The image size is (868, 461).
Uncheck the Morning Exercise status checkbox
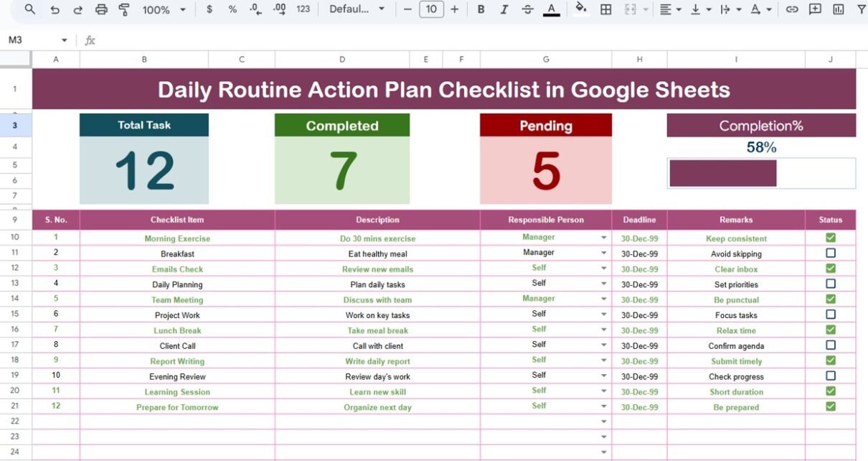[x=831, y=238]
